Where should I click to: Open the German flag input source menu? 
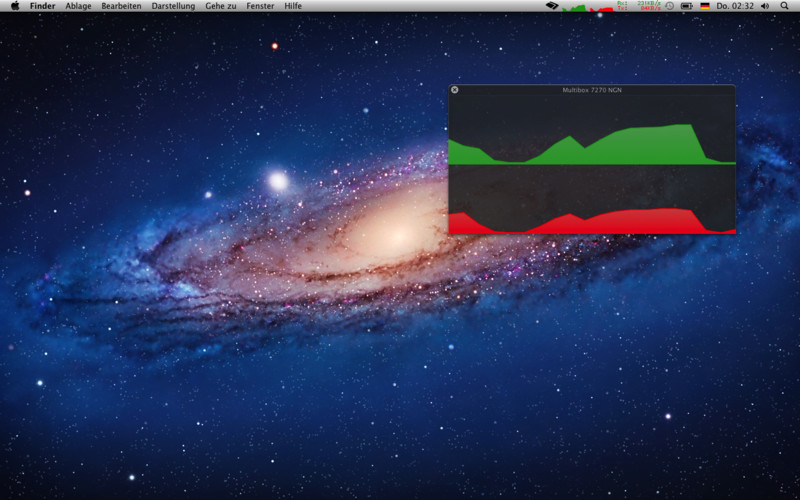(705, 6)
